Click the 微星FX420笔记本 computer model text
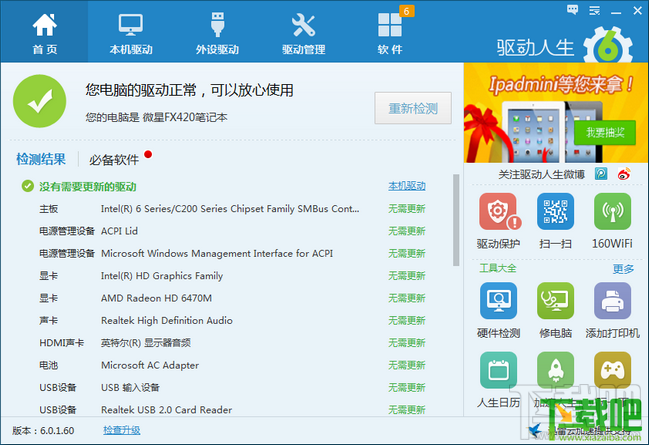This screenshot has width=649, height=445. [185, 118]
